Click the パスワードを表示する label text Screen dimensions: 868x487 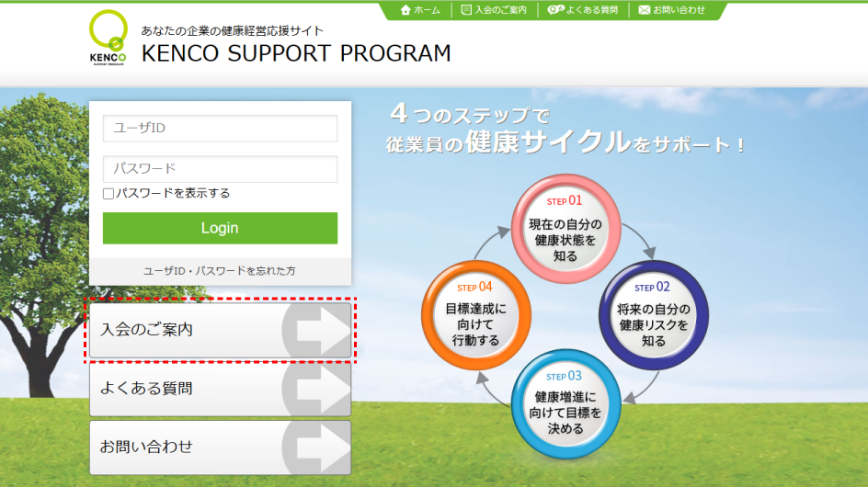point(173,193)
